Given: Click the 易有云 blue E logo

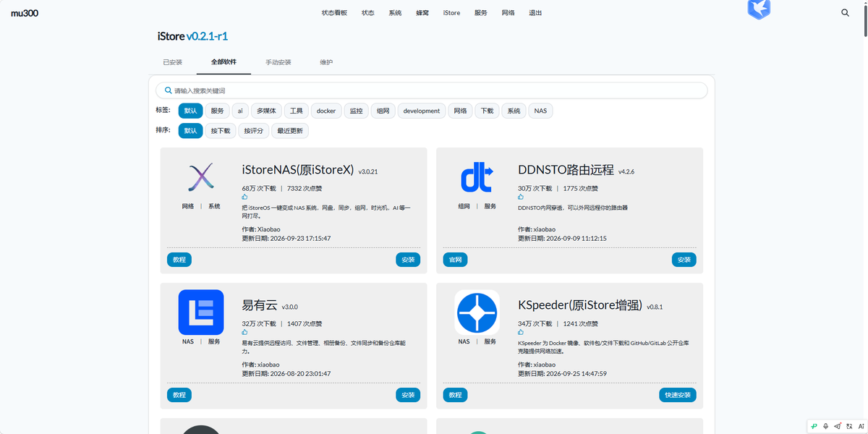Looking at the screenshot, I should point(201,312).
